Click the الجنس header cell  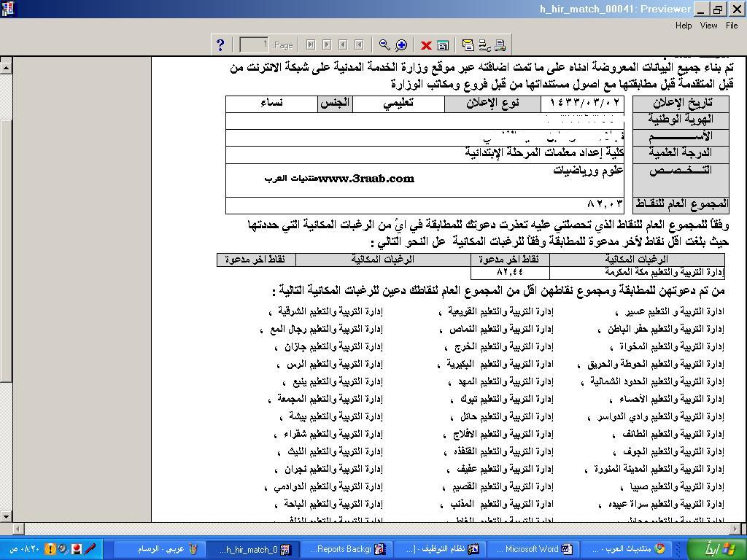click(335, 104)
